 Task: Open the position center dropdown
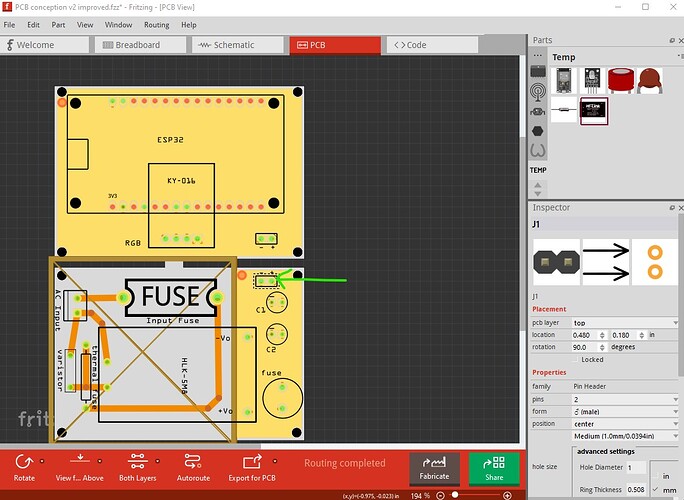click(x=624, y=424)
